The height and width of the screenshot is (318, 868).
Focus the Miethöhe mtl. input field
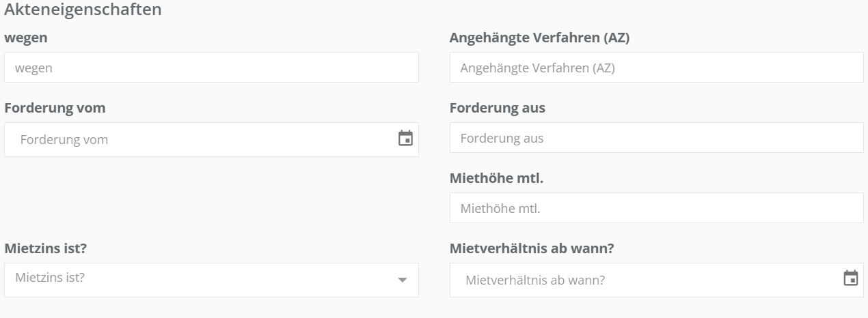(x=656, y=208)
